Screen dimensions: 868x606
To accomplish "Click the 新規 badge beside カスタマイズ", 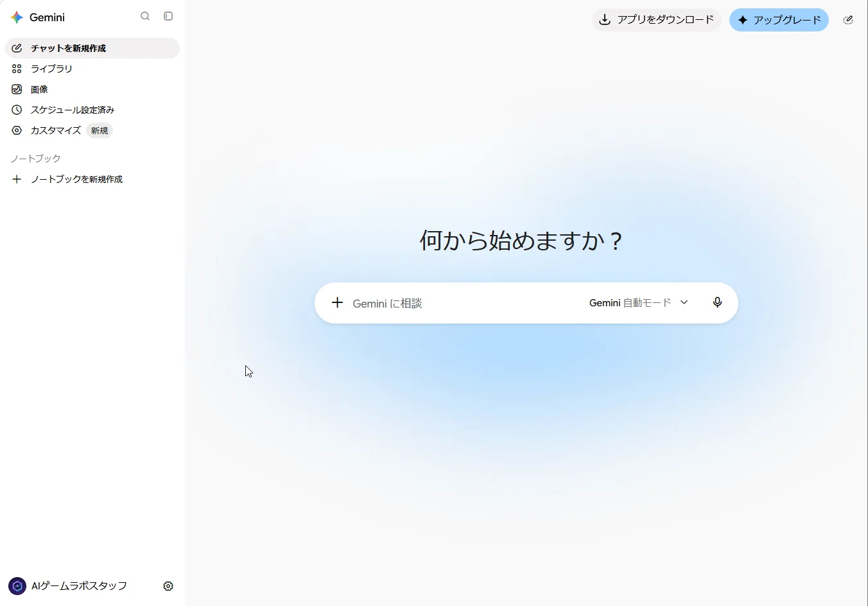I will [x=100, y=130].
